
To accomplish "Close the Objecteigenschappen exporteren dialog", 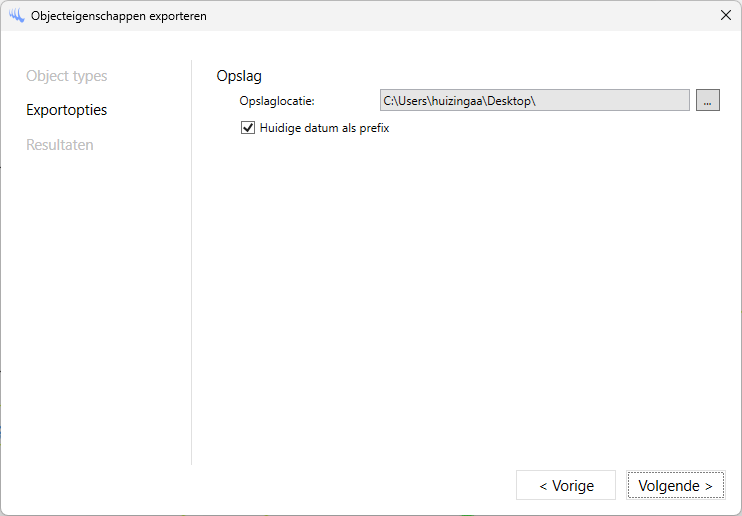I will [725, 15].
